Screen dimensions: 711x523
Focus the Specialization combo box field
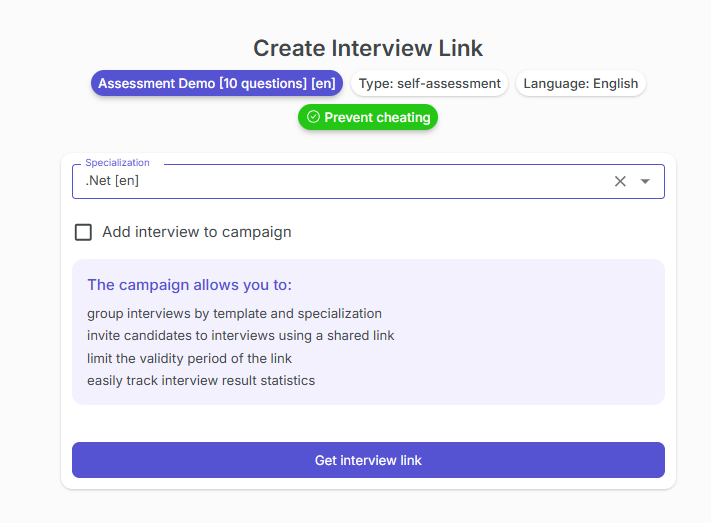340,181
